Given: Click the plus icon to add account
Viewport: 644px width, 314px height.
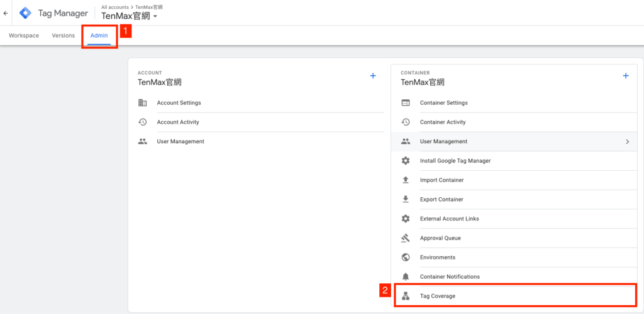Looking at the screenshot, I should [373, 76].
